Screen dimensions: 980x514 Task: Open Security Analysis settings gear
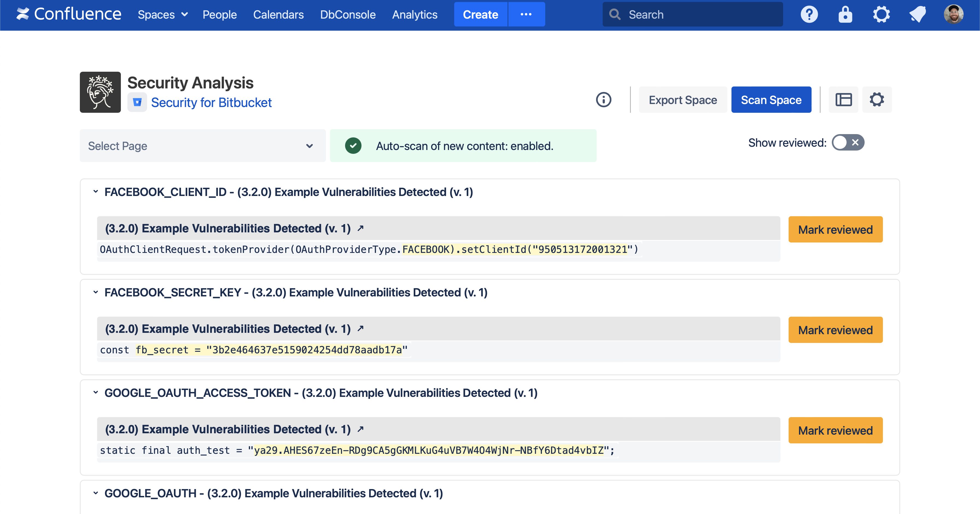(x=877, y=100)
